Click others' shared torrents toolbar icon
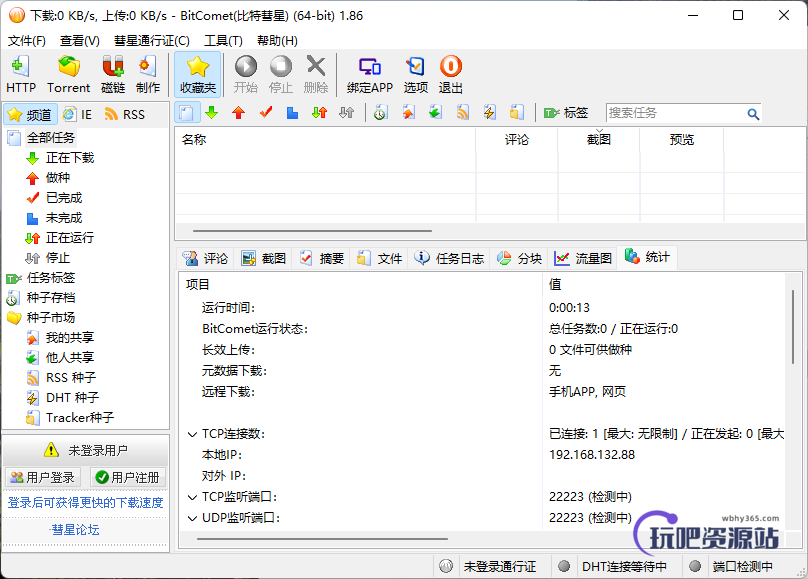This screenshot has height=579, width=808. pyautogui.click(x=435, y=113)
